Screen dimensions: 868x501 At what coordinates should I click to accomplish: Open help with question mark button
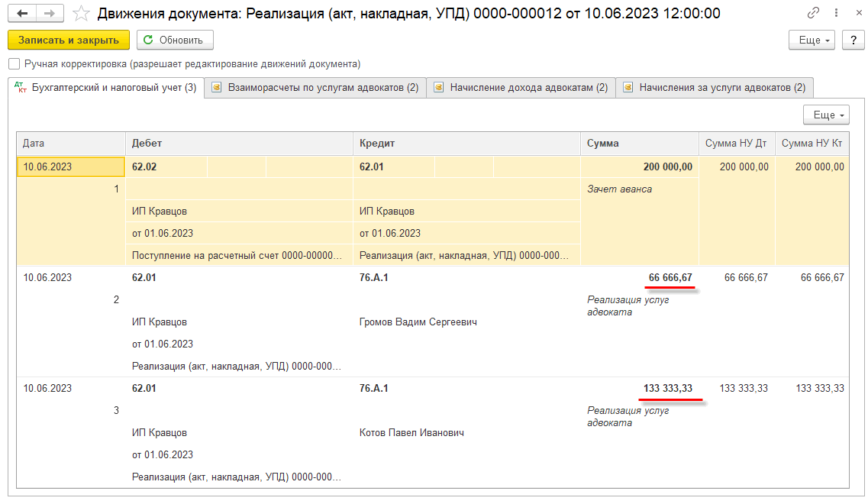tap(853, 40)
